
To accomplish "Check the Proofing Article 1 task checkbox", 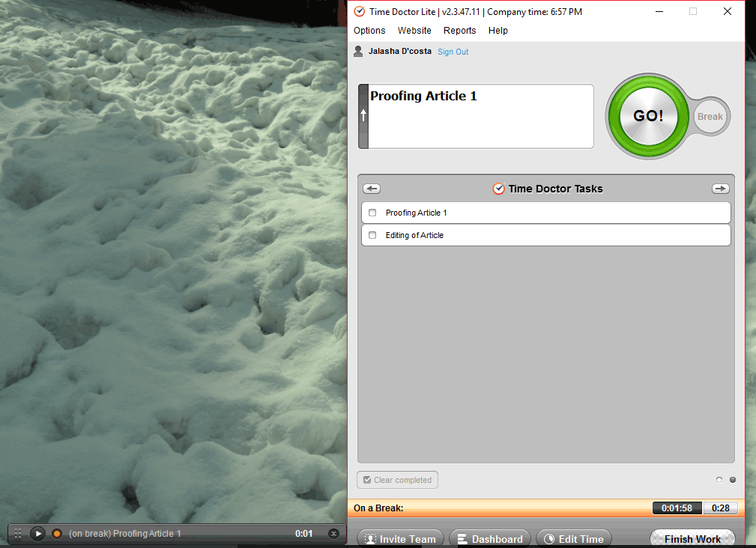I will (x=372, y=213).
